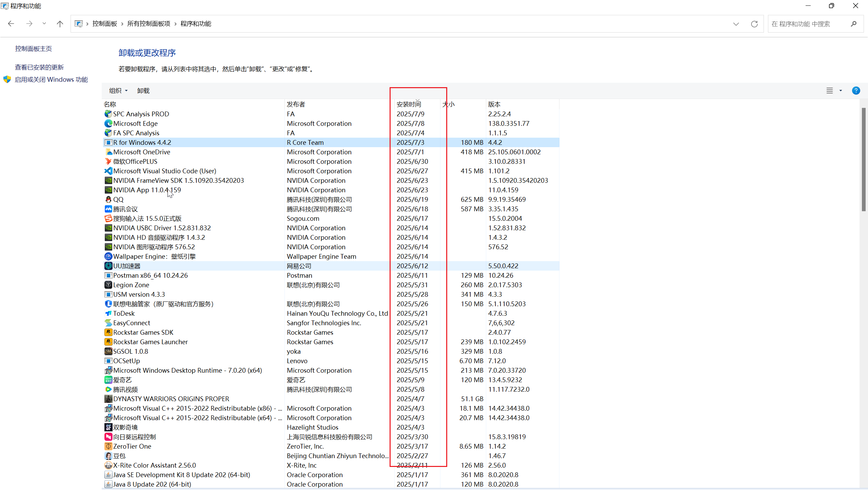
Task: Select the X-Rite Color Assistant 2.56.0 row
Action: tap(331, 465)
